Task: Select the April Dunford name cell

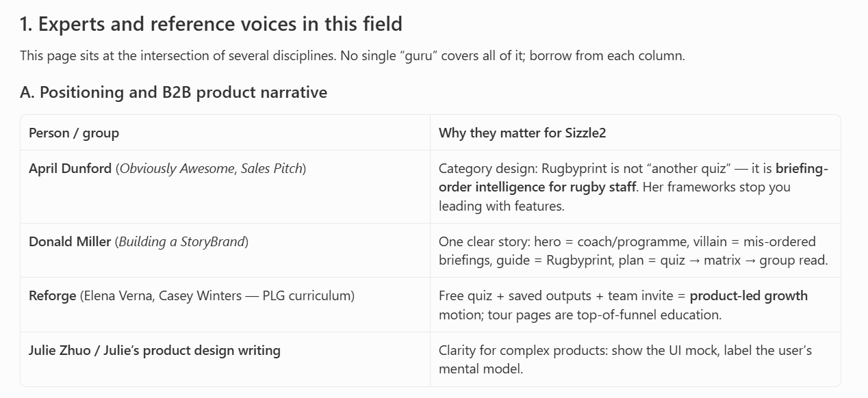Action: pos(225,187)
